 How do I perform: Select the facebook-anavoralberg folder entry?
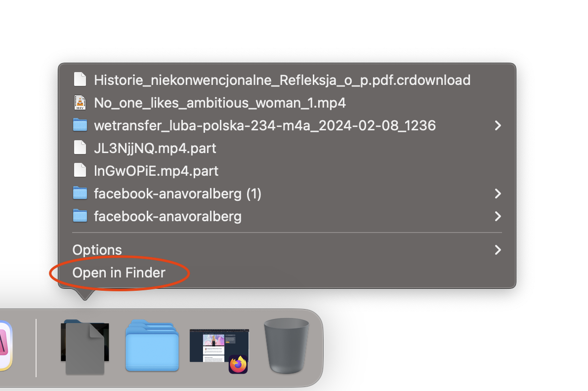click(287, 216)
